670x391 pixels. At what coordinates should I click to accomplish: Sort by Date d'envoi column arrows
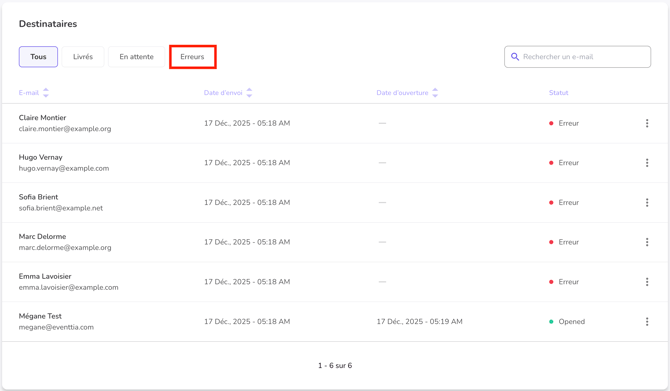tap(249, 93)
